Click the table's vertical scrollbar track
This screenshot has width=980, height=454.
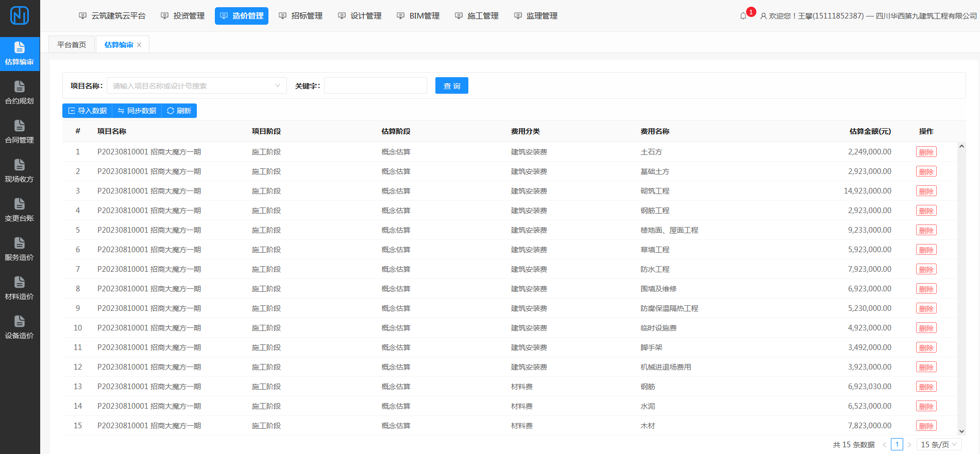point(961,289)
